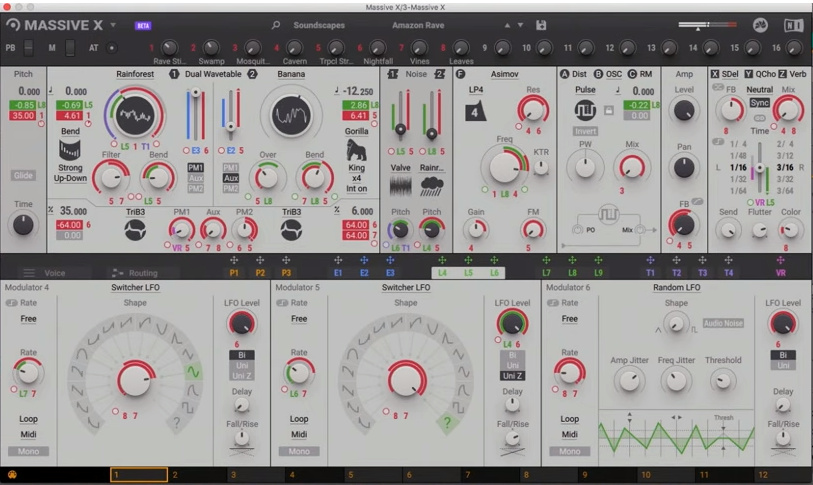813x485 pixels.
Task: Select previous preset with up arrow
Action: click(x=507, y=25)
